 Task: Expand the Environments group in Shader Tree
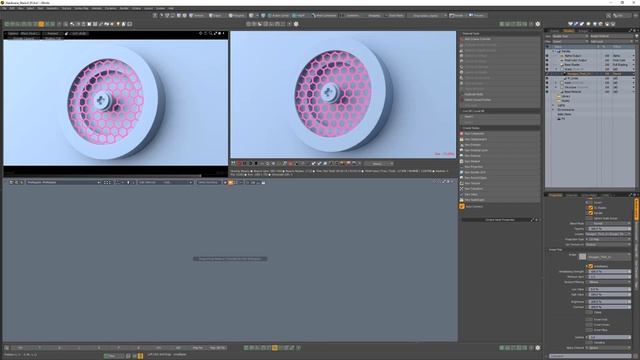[553, 110]
